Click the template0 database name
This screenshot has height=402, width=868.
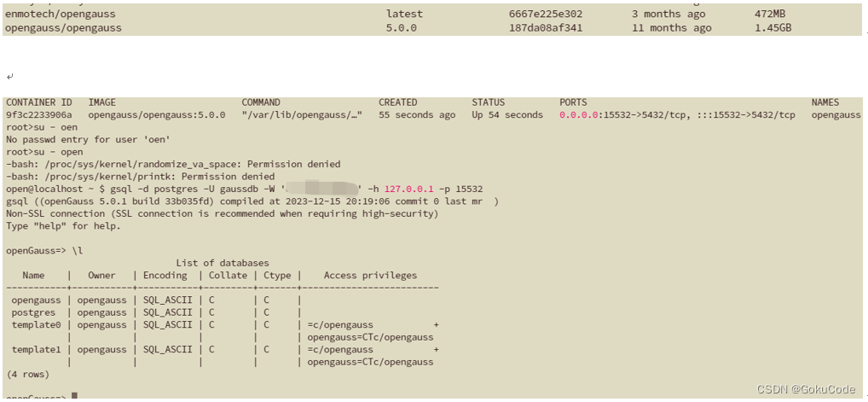pos(36,325)
